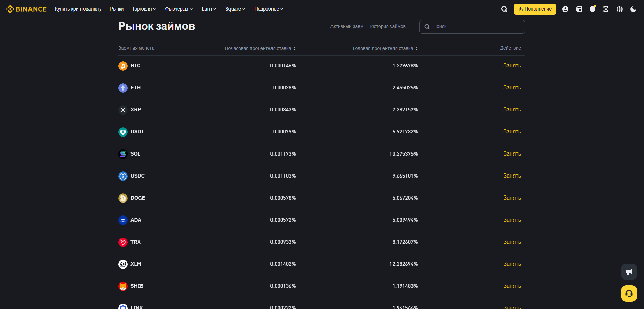Click Занять for SOL

coord(512,154)
